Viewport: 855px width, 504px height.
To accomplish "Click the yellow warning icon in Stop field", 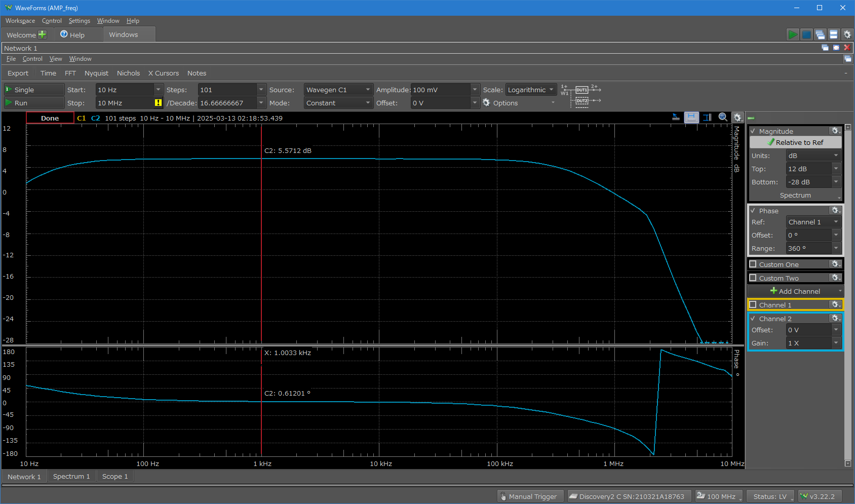I will [158, 102].
